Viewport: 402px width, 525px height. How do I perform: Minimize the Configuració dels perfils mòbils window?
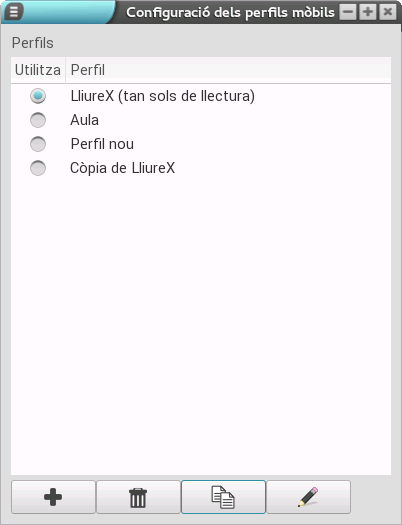(348, 12)
